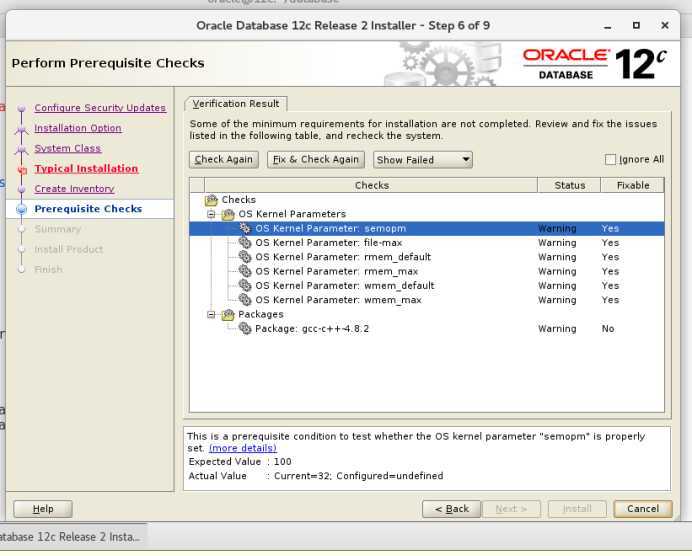Select OS Kernel Parameter: wmem_default row

[427, 285]
